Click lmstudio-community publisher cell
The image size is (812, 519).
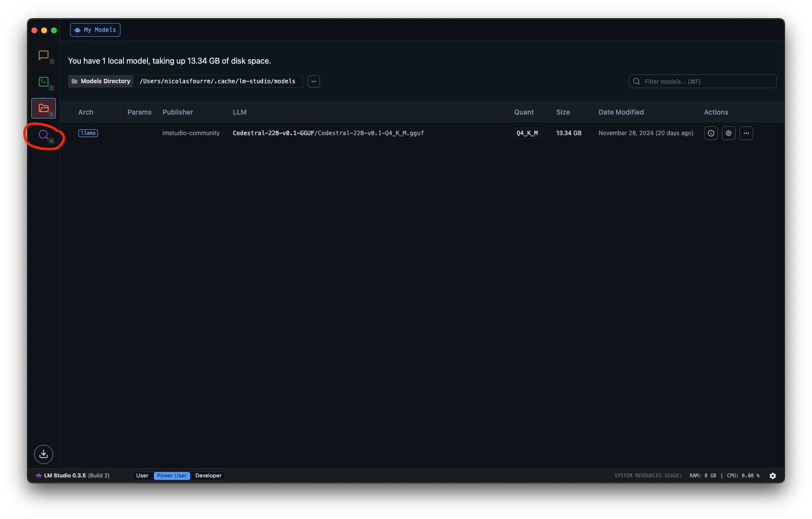[191, 133]
